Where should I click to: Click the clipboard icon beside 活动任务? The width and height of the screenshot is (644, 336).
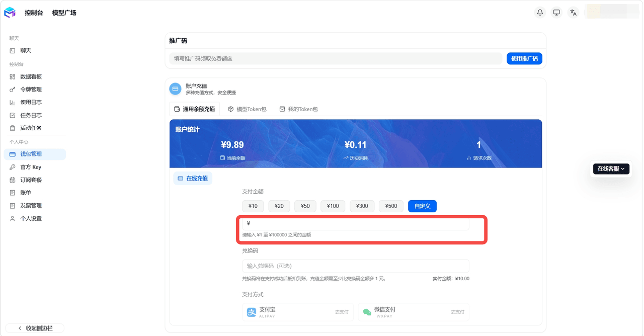(x=13, y=128)
